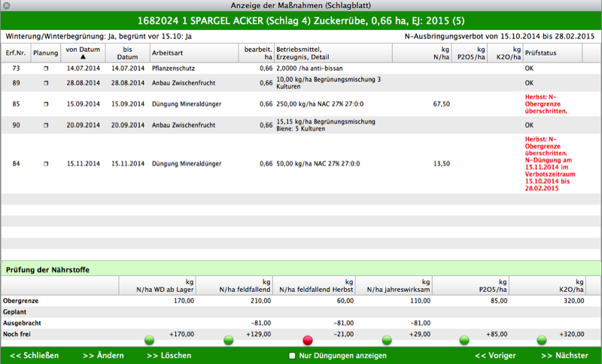Click '250,00 kg/ha NAC 27% 27:0:0' detail
The image size is (602, 364).
click(320, 104)
